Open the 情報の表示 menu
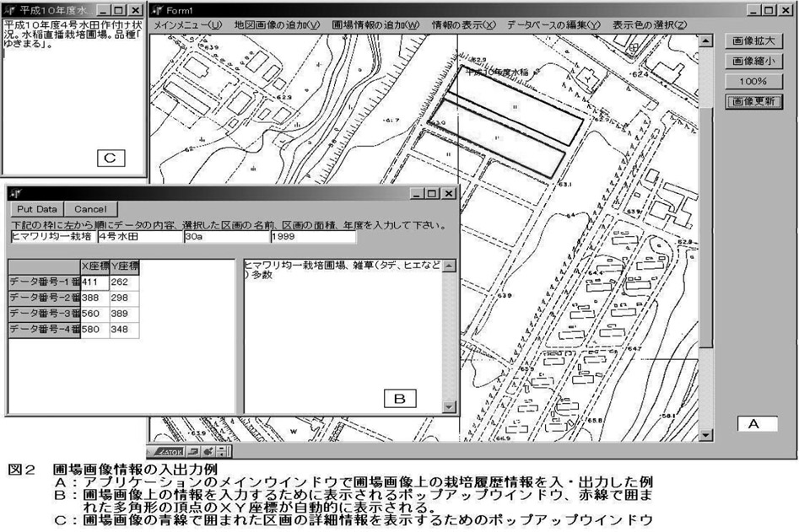The width and height of the screenshot is (799, 532). coord(463,25)
